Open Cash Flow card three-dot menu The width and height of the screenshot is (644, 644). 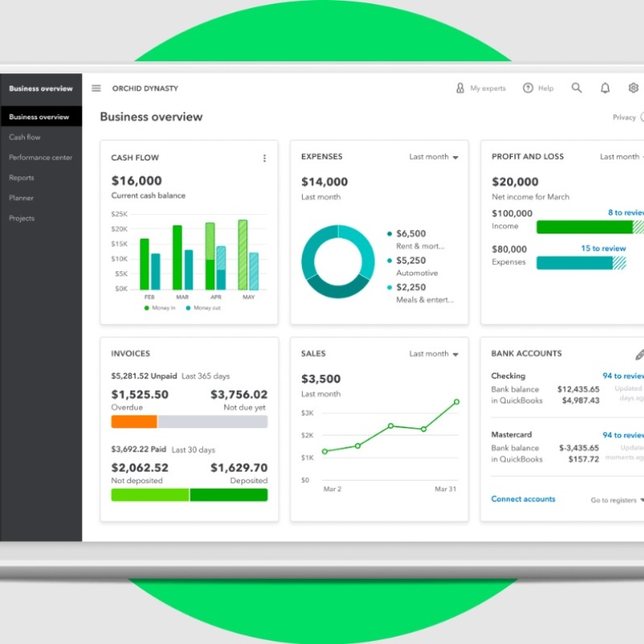click(x=264, y=159)
